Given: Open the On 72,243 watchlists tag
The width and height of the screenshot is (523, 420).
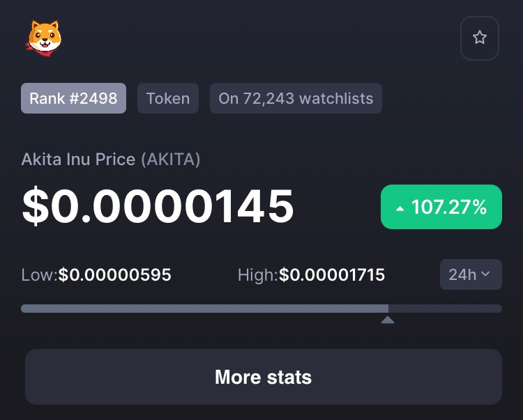Looking at the screenshot, I should coord(296,98).
